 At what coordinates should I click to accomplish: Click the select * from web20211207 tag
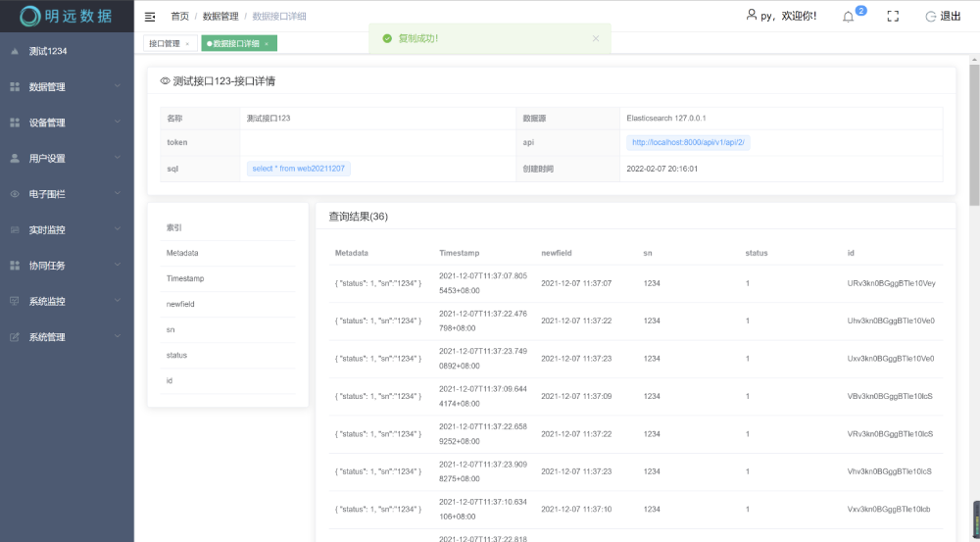[298, 169]
